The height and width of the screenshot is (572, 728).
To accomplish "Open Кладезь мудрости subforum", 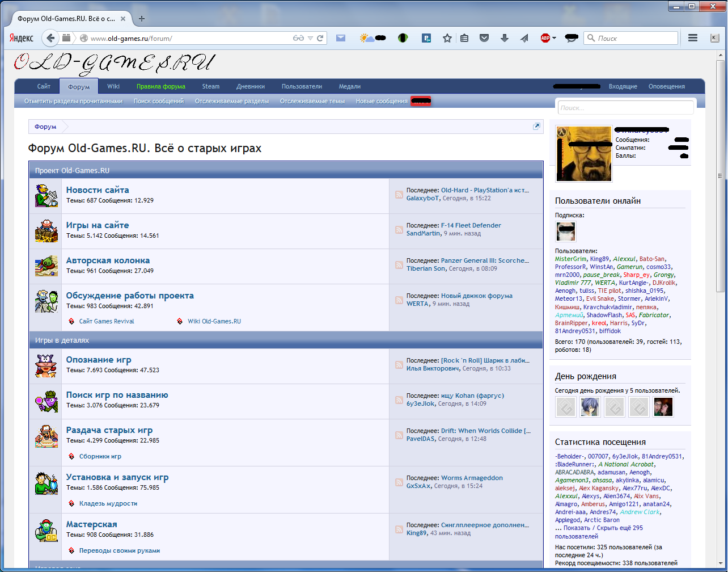I will click(108, 503).
